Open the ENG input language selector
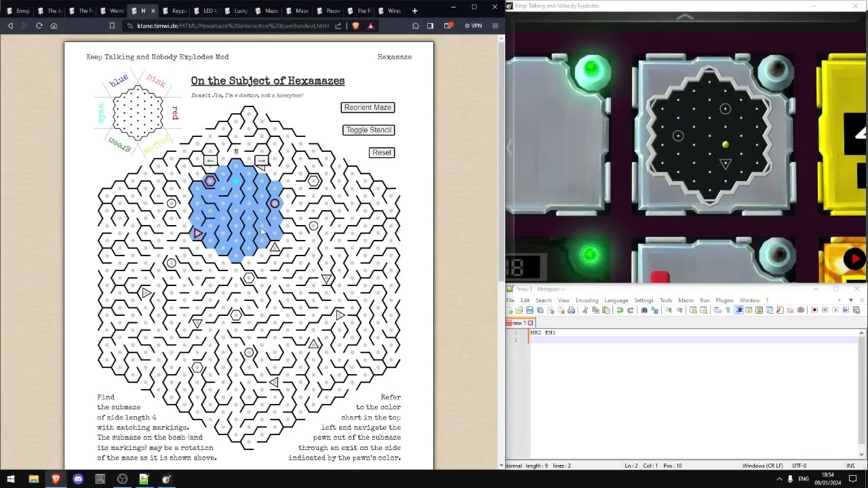The width and height of the screenshot is (868, 488). (x=804, y=479)
